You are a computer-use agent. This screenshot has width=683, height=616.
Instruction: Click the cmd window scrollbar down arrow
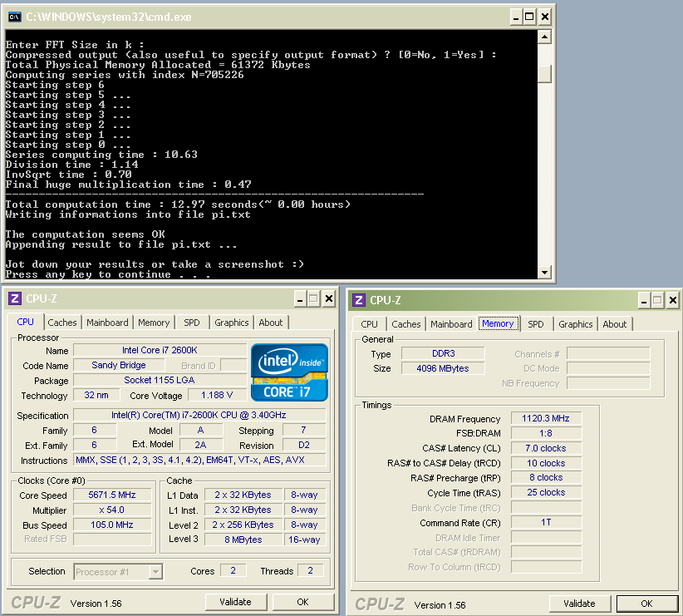544,273
